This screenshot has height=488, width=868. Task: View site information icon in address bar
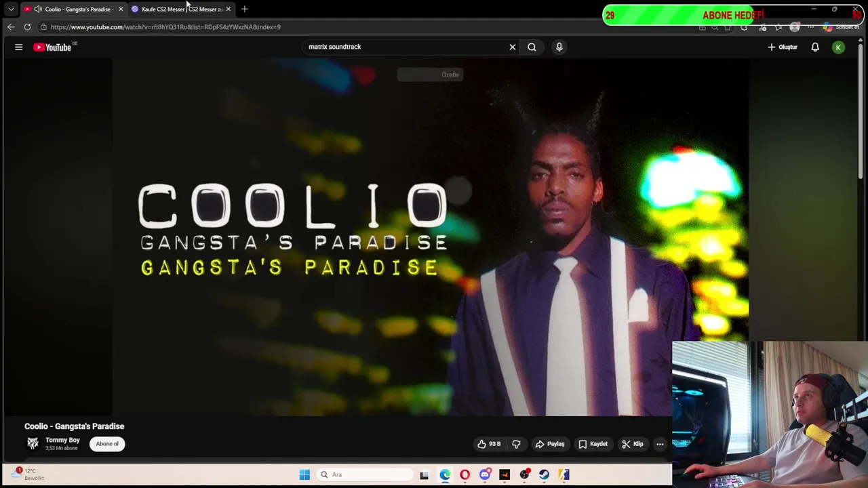(43, 27)
